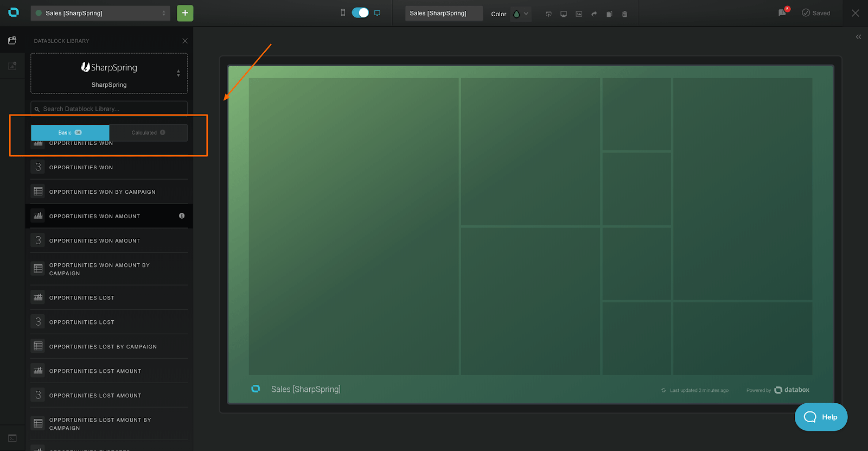This screenshot has width=868, height=451.
Task: Open the Datablock Library sidebar icon
Action: pyautogui.click(x=12, y=40)
